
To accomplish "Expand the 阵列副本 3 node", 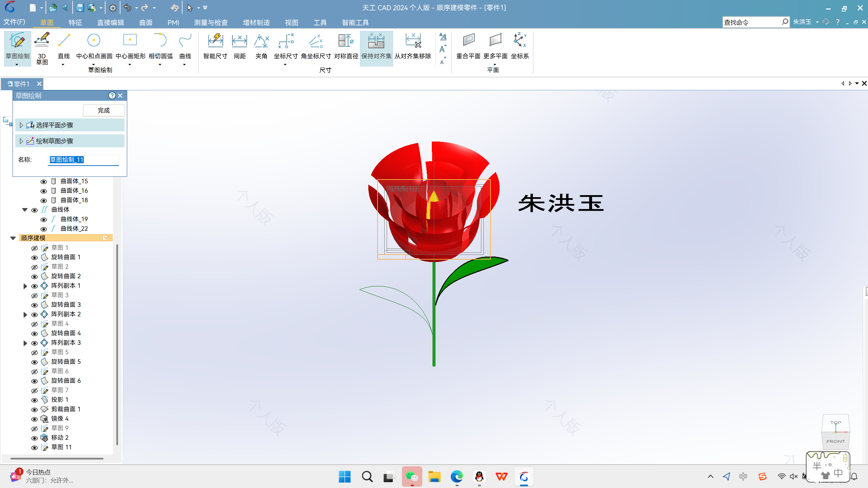I will 25,343.
